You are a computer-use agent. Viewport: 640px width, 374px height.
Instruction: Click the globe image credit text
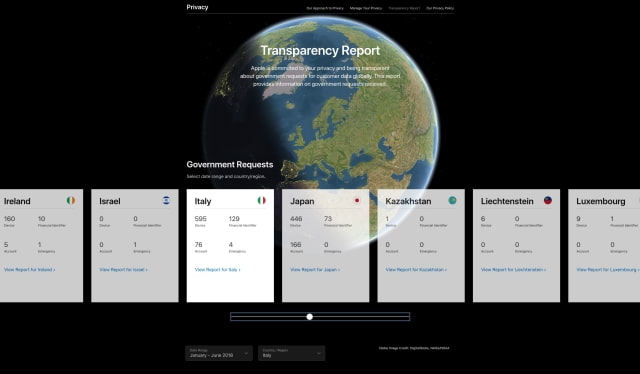click(414, 348)
